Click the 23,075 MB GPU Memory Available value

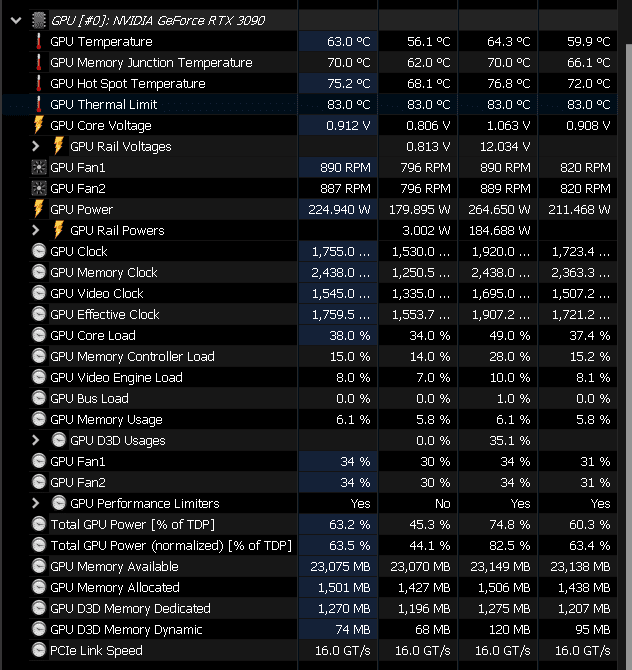[340, 566]
